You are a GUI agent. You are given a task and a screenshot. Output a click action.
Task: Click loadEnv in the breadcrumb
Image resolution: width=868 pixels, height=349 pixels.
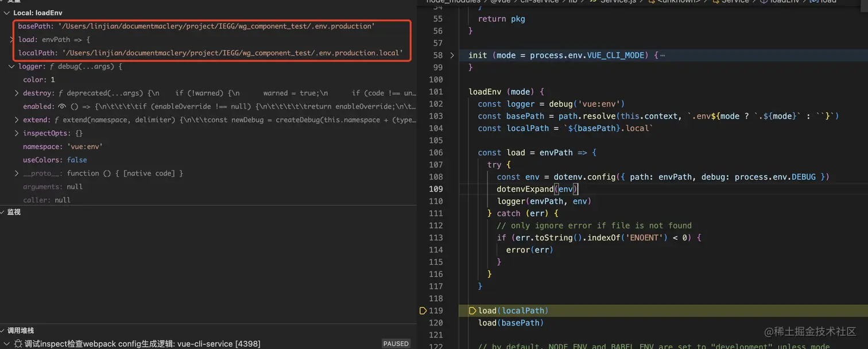(786, 2)
